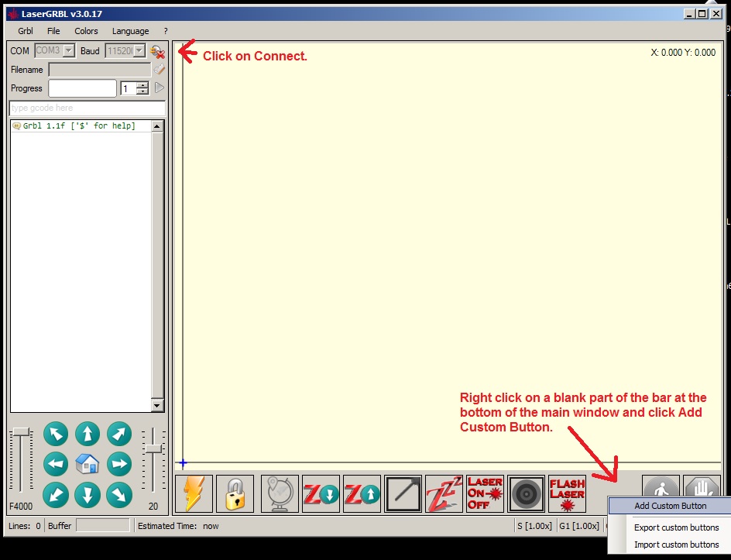Jog diagonally with the up-right arrow
The height and width of the screenshot is (560, 731).
click(119, 434)
